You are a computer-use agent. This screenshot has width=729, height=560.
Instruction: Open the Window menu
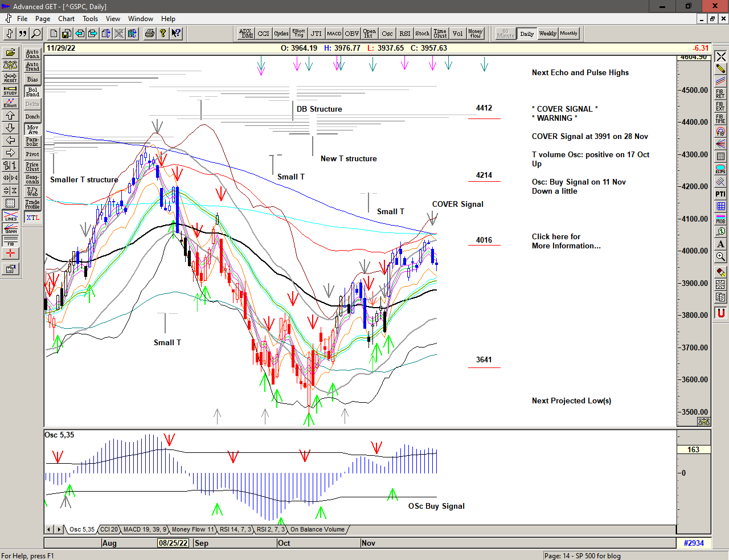pyautogui.click(x=140, y=19)
